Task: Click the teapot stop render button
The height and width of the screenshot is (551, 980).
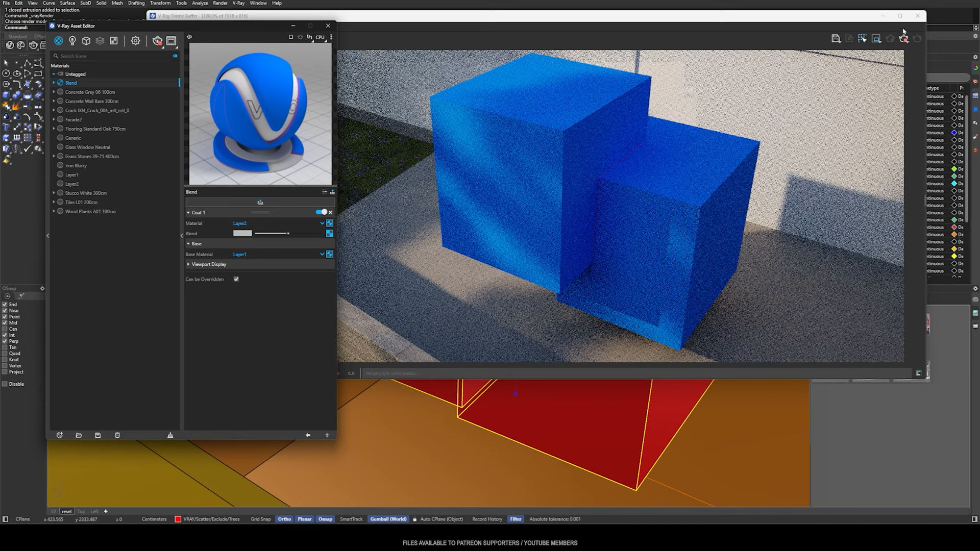Action: (x=157, y=41)
